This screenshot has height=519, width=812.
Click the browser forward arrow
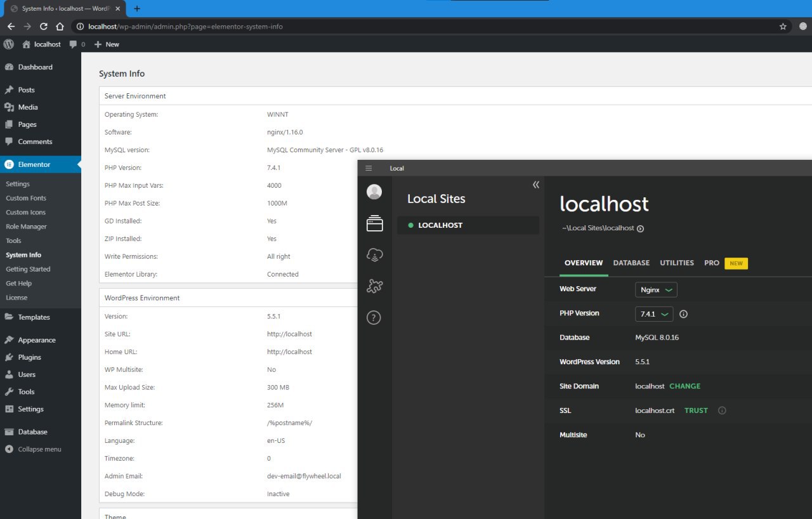click(27, 27)
